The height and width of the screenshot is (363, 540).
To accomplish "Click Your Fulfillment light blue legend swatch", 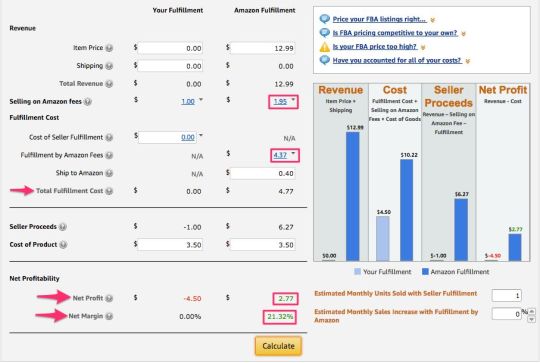I will click(x=357, y=271).
